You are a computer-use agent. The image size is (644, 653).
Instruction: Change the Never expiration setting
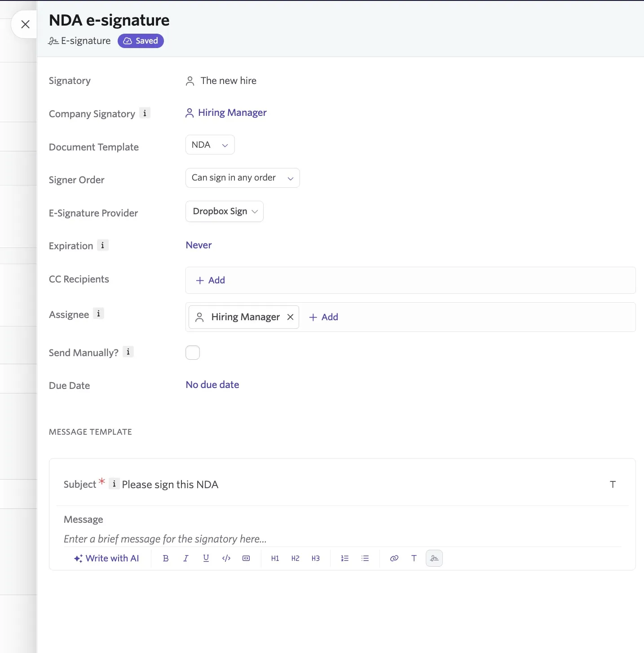click(x=198, y=245)
